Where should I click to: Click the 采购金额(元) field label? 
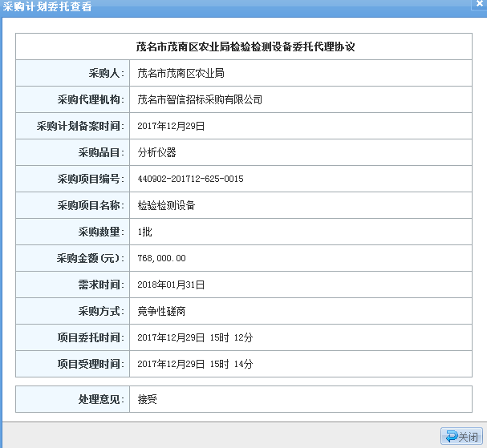(90, 258)
